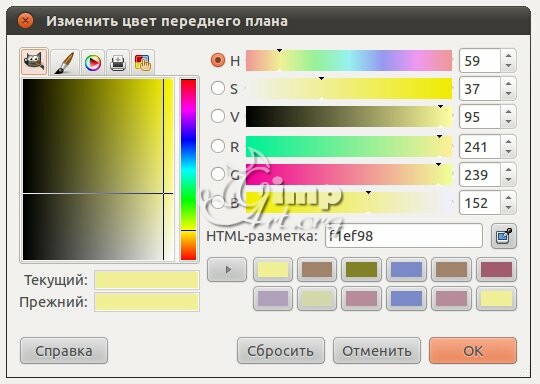Image resolution: width=540 pixels, height=384 pixels.
Task: Select the S saturation radio button
Action: coord(218,88)
